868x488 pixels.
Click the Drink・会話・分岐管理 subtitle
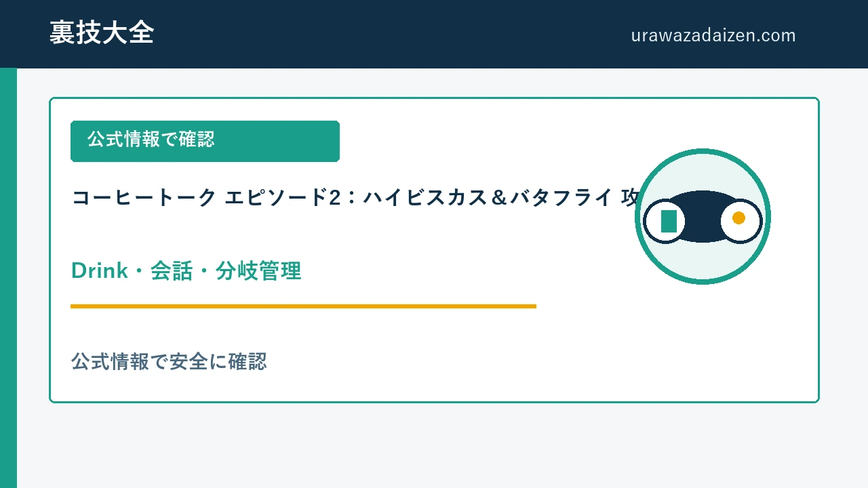tap(186, 270)
